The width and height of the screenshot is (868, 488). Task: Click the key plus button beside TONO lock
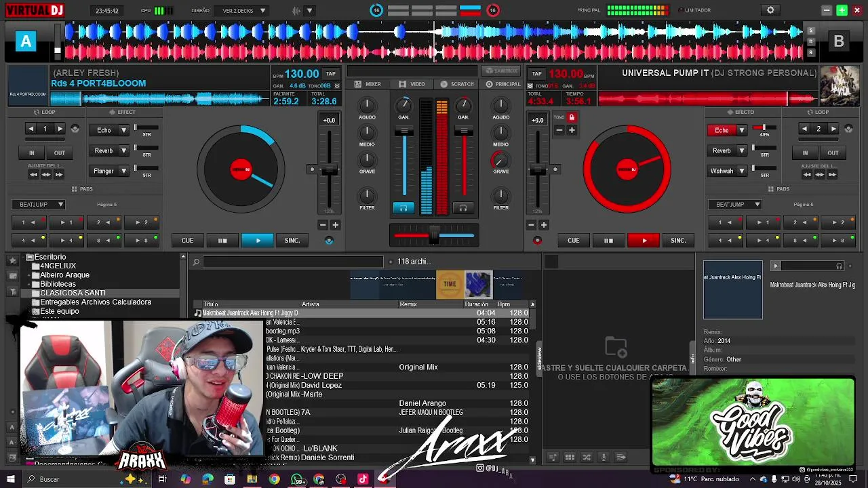pos(572,129)
